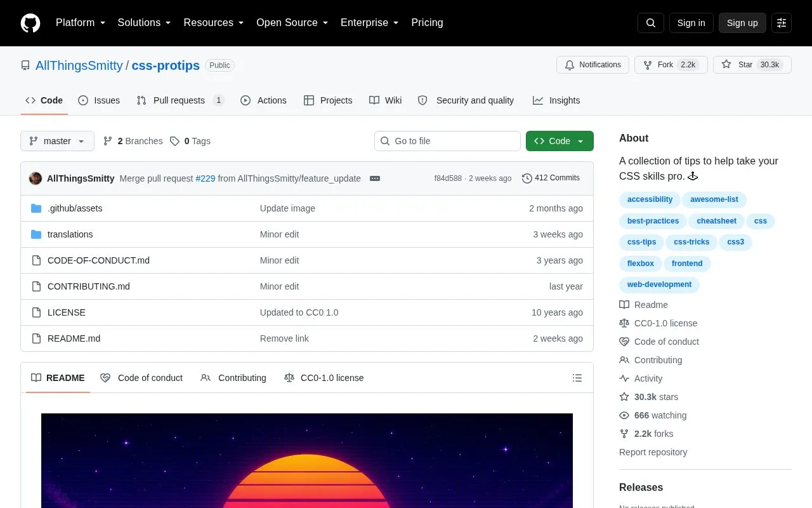Click the css-tricks topic tag
The height and width of the screenshot is (508, 812).
691,242
